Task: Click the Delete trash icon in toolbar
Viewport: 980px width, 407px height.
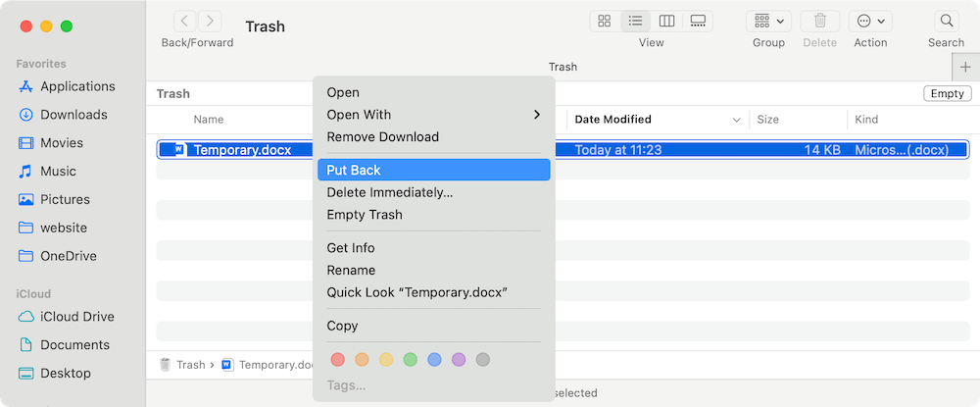Action: coord(820,22)
